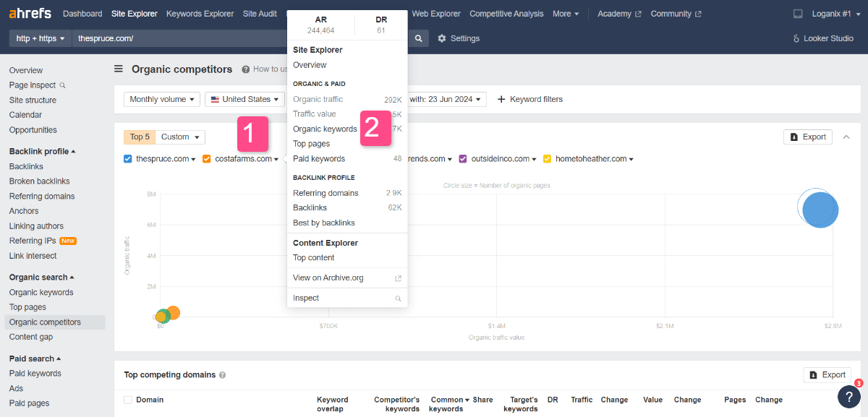Screen dimensions: 868x417
Task: Click the external link icon beside Academy
Action: tap(638, 14)
